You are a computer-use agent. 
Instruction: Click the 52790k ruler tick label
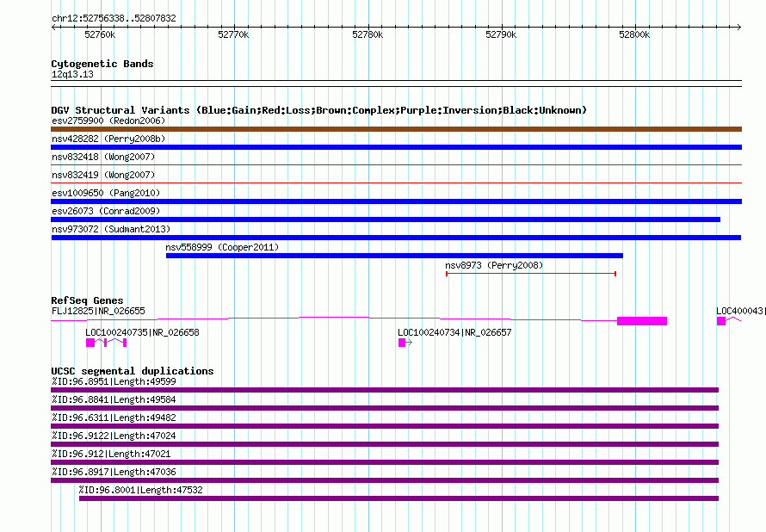point(501,34)
